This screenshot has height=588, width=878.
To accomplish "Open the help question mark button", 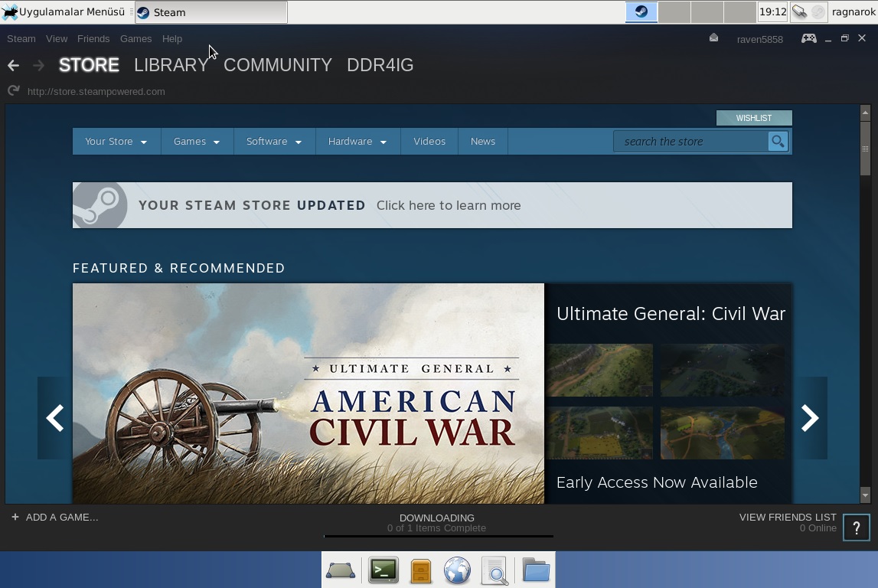I will (x=856, y=528).
